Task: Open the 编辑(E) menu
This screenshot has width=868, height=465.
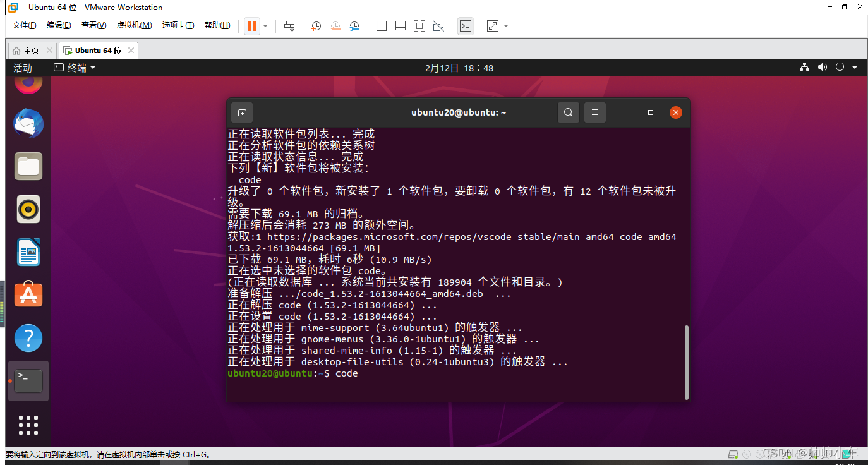Action: [59, 25]
